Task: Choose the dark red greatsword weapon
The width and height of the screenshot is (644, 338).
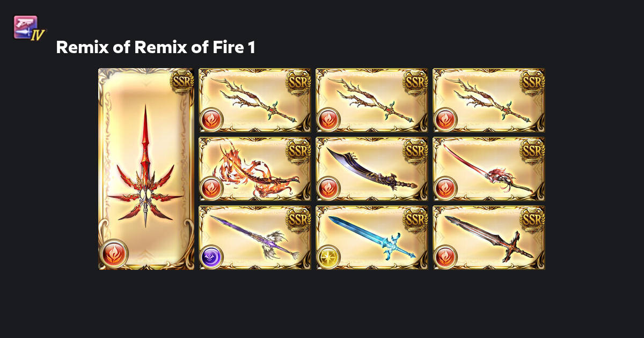Action: (489, 238)
